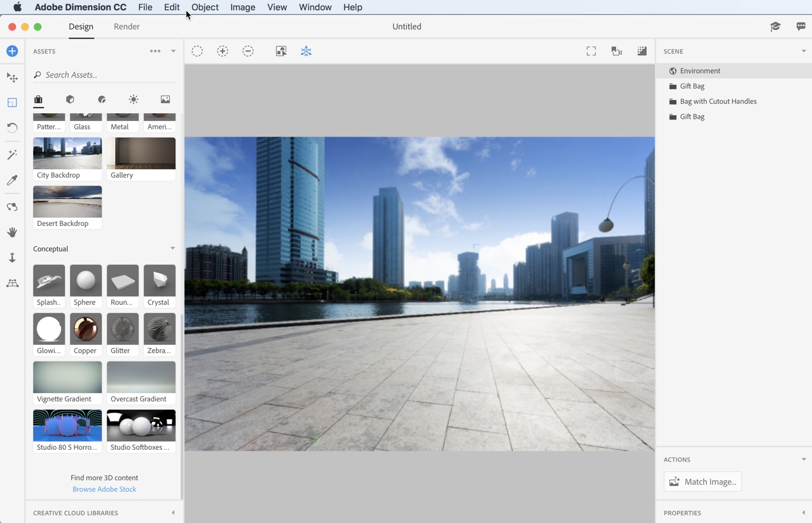The height and width of the screenshot is (523, 812).
Task: Select the Hand pan tool
Action: 11,232
